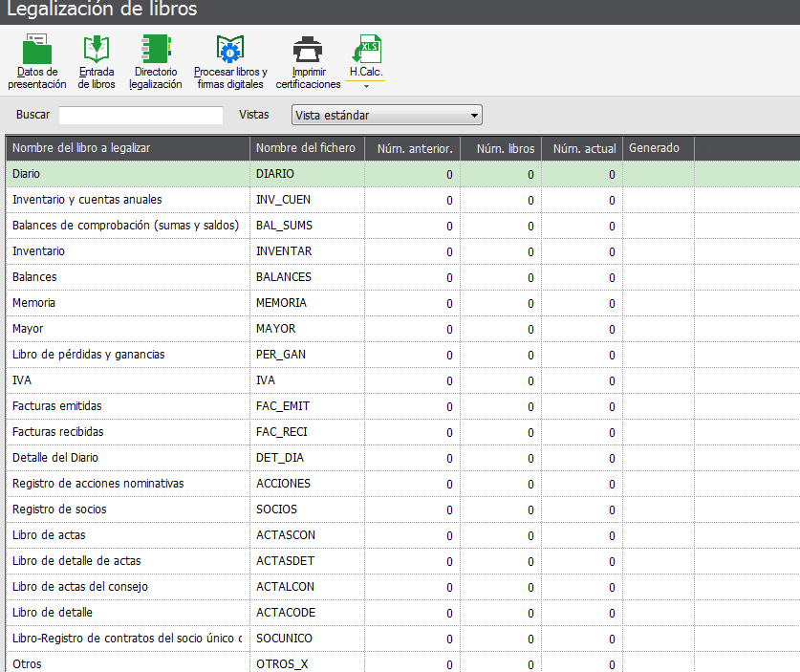Click the BAL_SUMS file name cell
The height and width of the screenshot is (672, 800).
pyautogui.click(x=307, y=226)
